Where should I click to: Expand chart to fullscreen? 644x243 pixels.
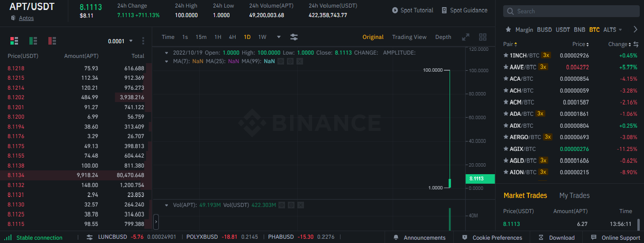pos(466,37)
